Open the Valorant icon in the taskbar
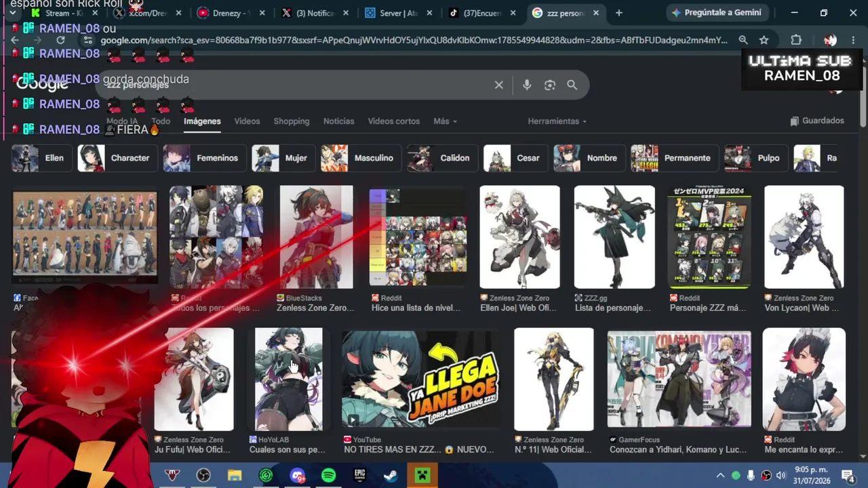The width and height of the screenshot is (868, 488). coord(172,476)
